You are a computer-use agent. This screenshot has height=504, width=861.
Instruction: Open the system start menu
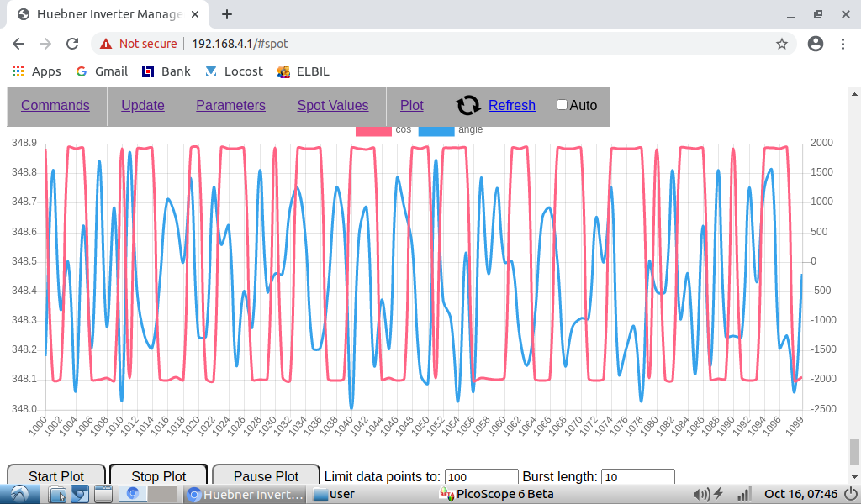pos(18,494)
